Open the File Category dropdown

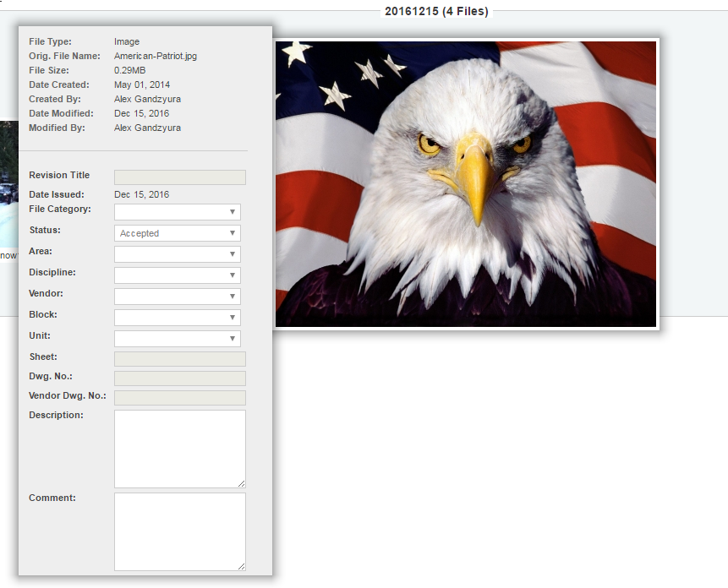click(178, 212)
